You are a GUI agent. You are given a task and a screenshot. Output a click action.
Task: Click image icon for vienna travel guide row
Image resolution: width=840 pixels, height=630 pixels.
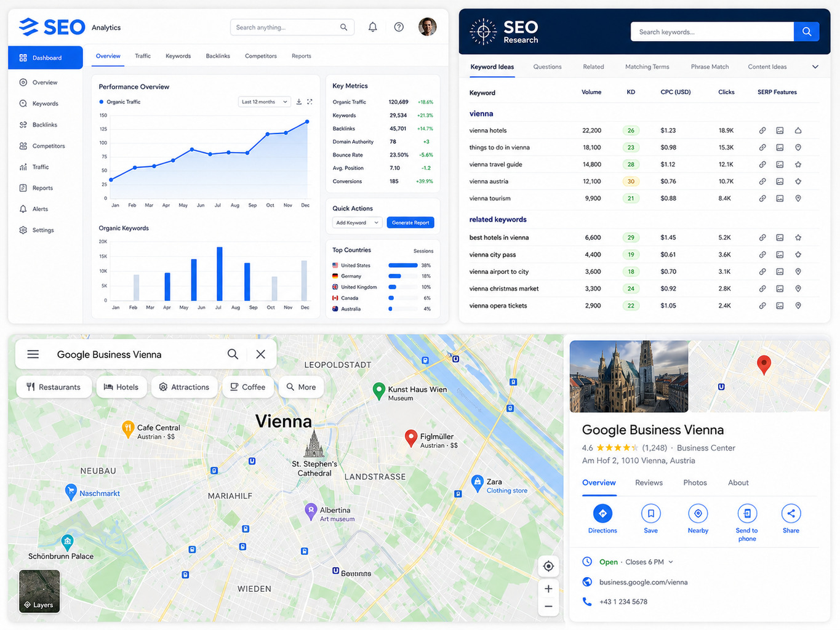tap(780, 164)
